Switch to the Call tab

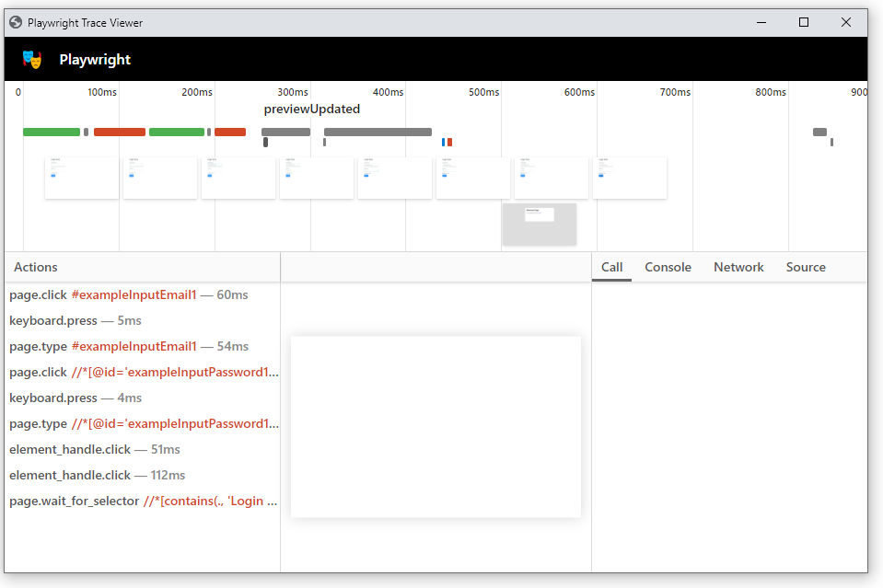click(611, 267)
